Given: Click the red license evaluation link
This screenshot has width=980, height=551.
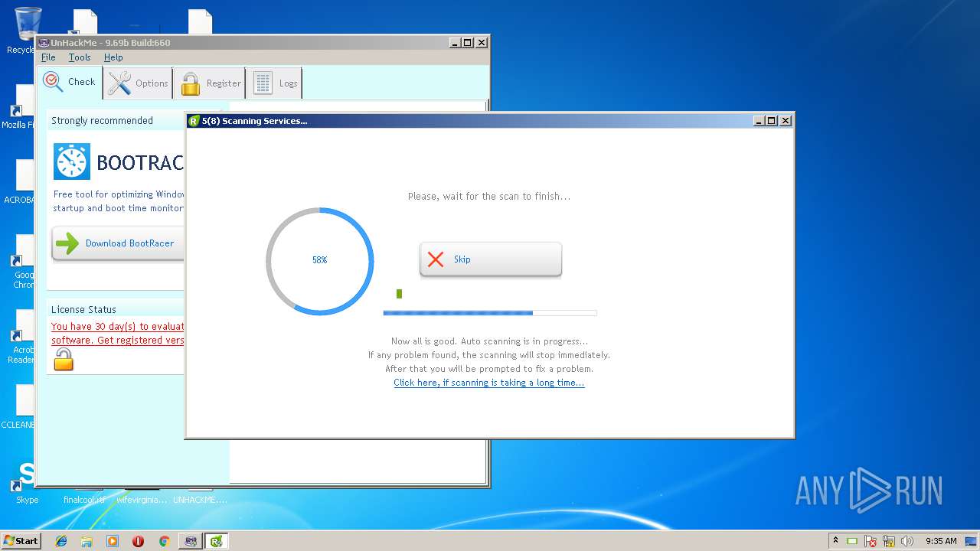Looking at the screenshot, I should click(117, 334).
